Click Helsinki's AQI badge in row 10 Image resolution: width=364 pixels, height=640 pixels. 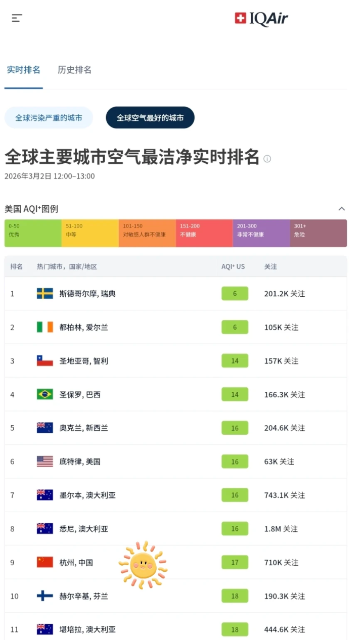tap(235, 596)
